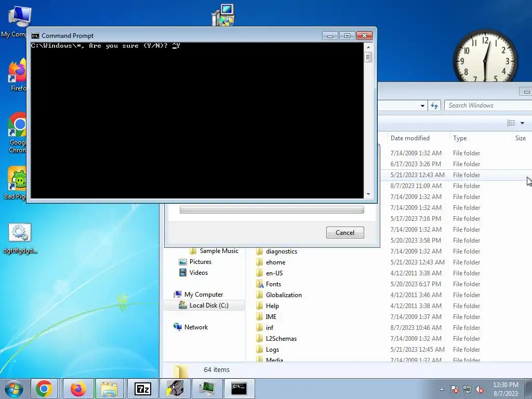The width and height of the screenshot is (532, 399).
Task: Minimize the Explorer window behind
Action: coord(526,91)
